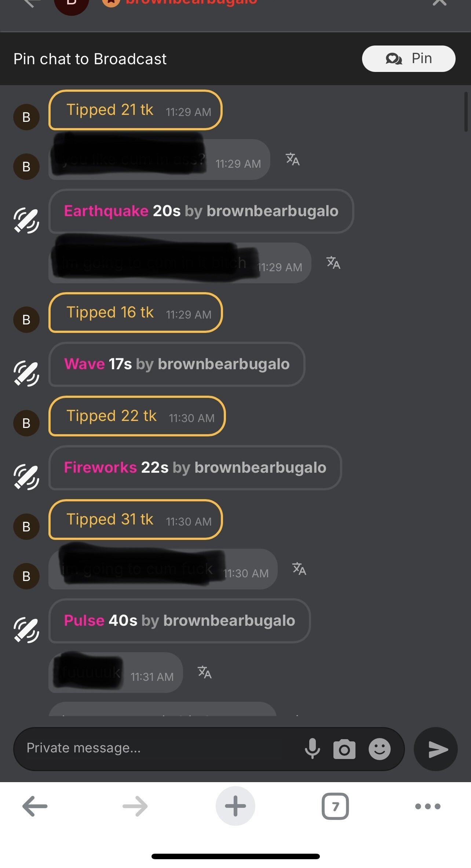
Task: Tap the Tipped 21 tk bubble
Action: (135, 110)
